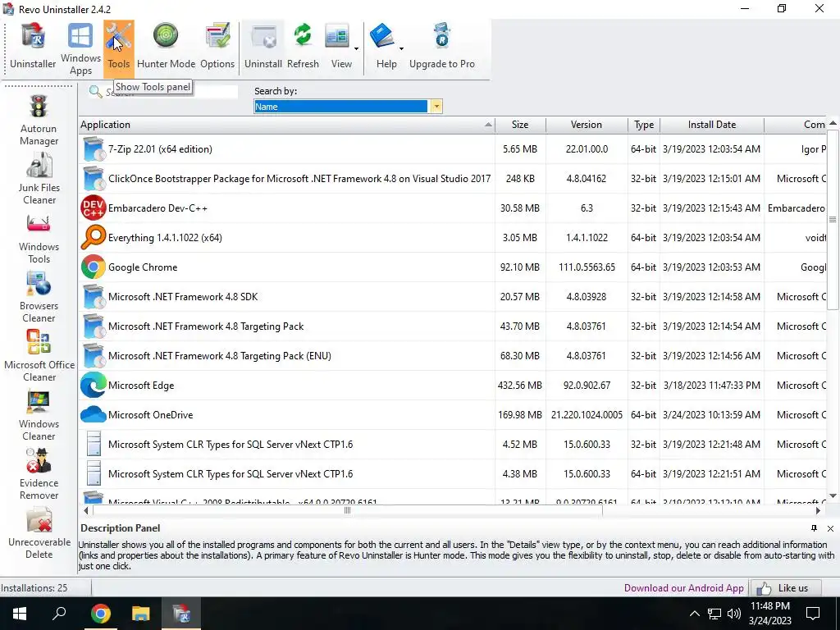
Task: Open the notification center
Action: point(813,614)
